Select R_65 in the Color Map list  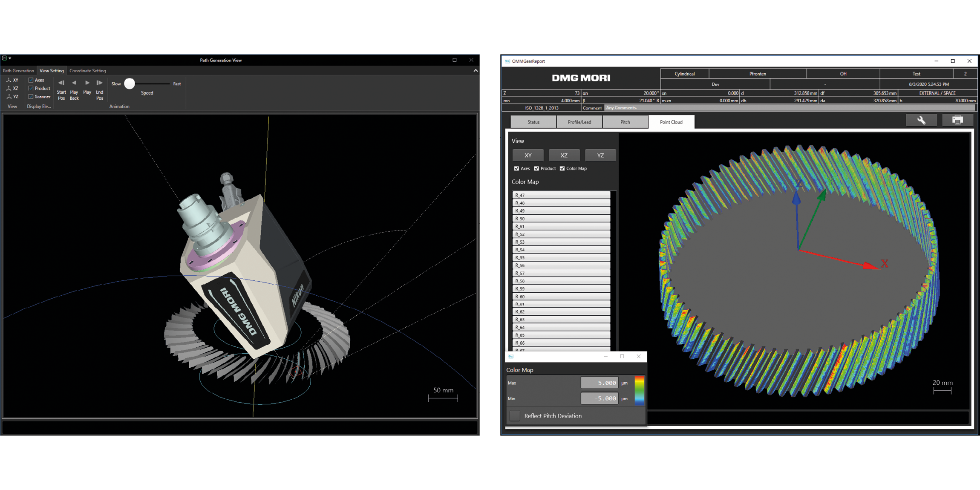pyautogui.click(x=561, y=335)
